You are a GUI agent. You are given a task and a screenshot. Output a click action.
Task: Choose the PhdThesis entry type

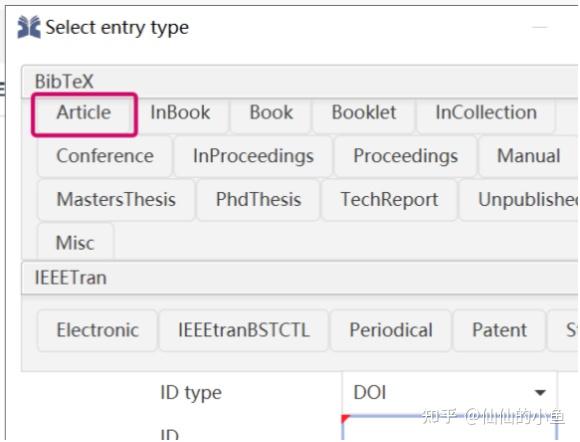pos(258,200)
